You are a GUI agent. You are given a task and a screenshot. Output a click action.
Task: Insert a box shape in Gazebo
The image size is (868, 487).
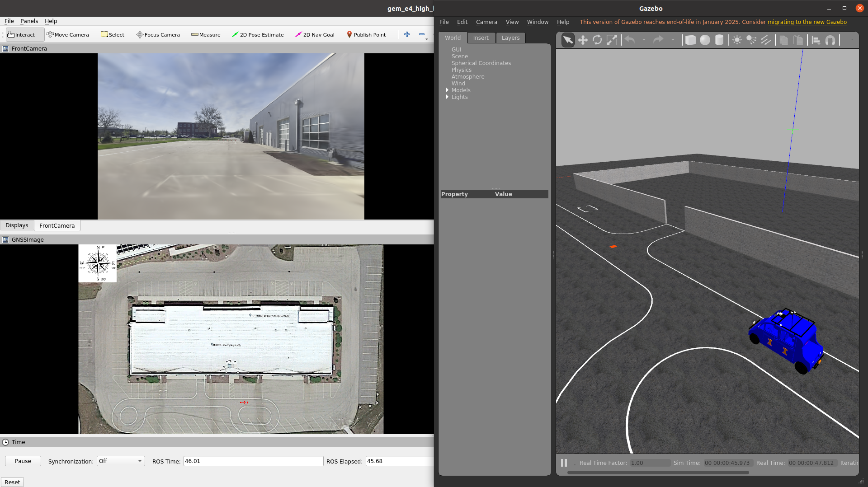point(690,40)
